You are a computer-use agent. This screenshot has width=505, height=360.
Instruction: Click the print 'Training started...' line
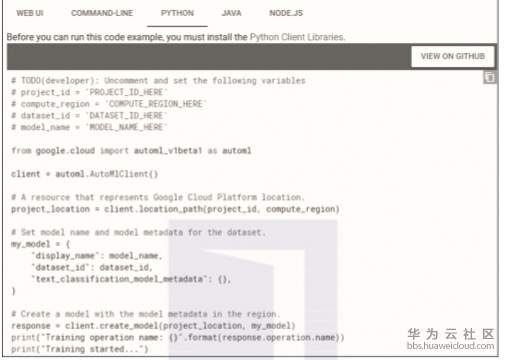(80, 349)
